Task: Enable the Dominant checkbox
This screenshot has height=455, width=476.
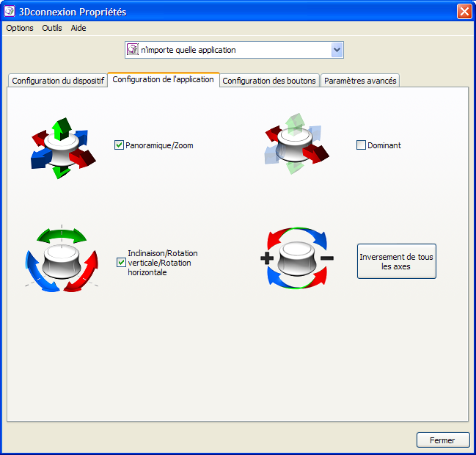Action: (361, 145)
